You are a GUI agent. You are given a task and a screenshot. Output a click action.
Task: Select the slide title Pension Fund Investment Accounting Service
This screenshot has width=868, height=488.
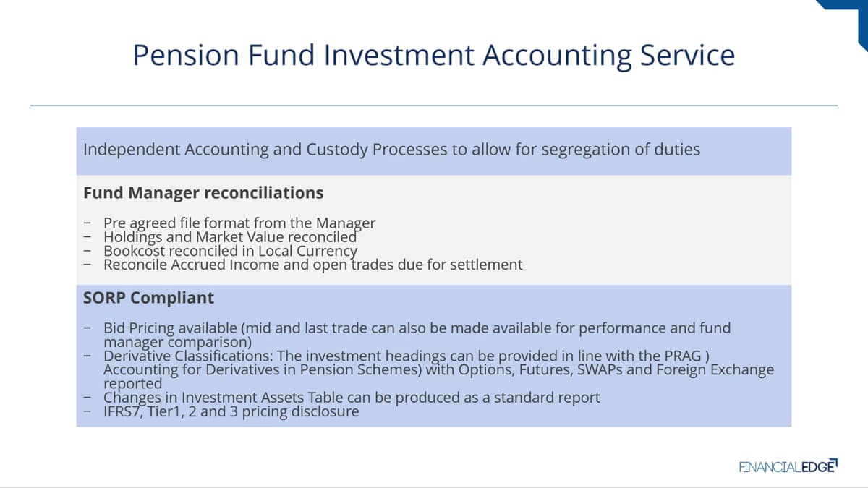coord(434,56)
